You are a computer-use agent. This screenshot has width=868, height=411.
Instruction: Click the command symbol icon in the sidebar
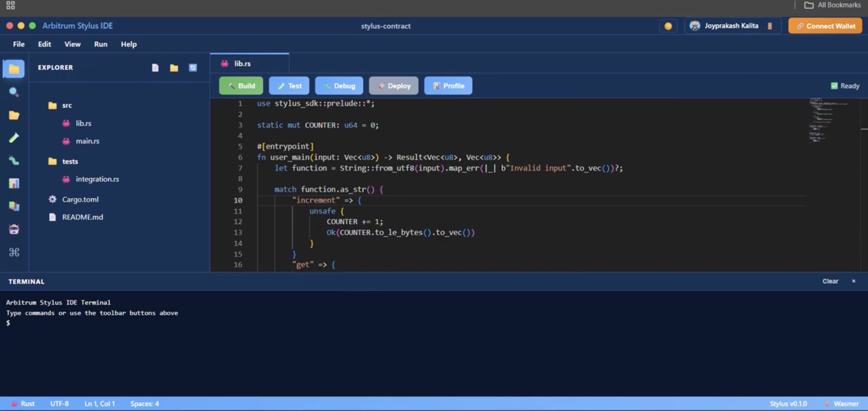pyautogui.click(x=14, y=252)
